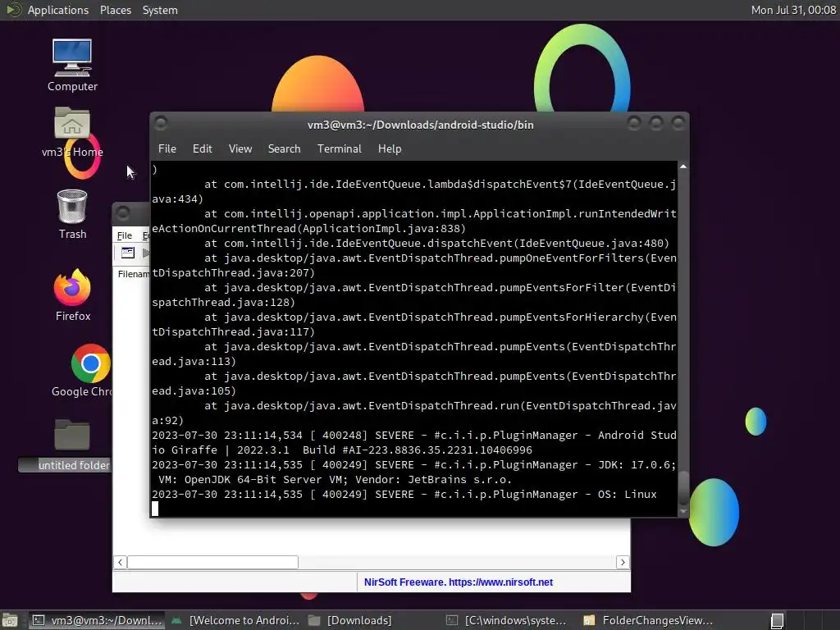Click the terminal scrollbar down arrow
The width and height of the screenshot is (840, 630).
coord(683,512)
